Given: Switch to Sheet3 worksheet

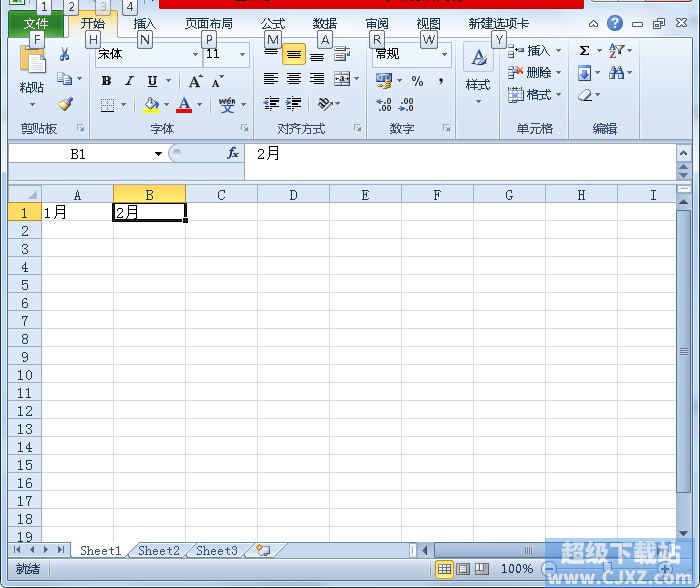Looking at the screenshot, I should [217, 551].
